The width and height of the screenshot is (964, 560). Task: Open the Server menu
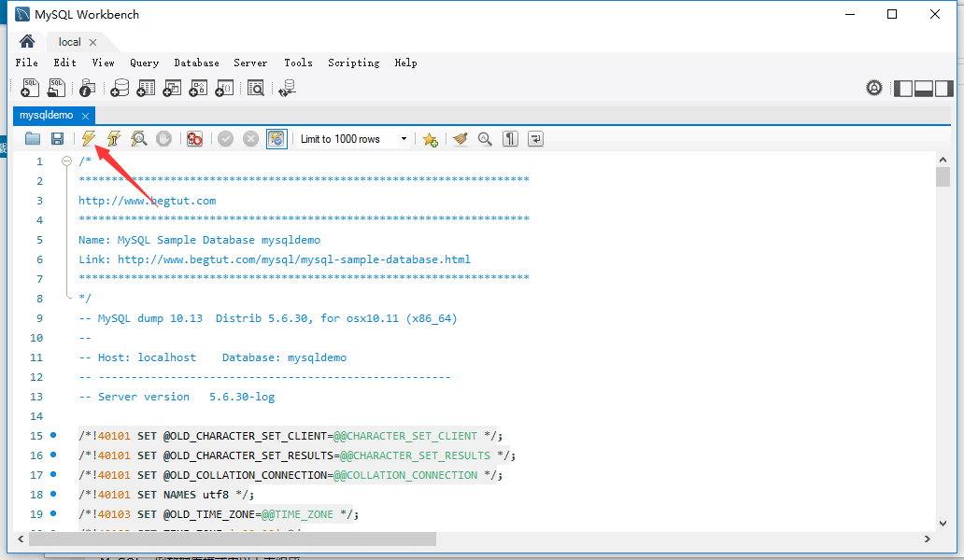pyautogui.click(x=250, y=63)
